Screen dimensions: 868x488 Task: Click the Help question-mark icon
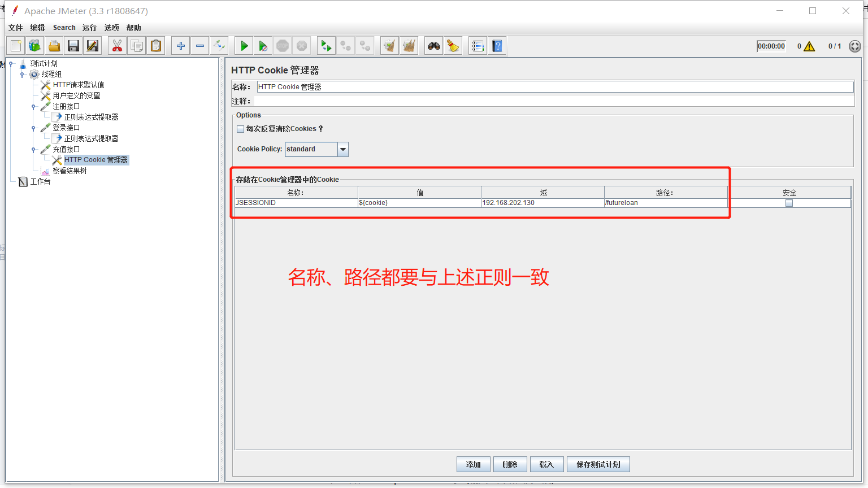click(497, 46)
